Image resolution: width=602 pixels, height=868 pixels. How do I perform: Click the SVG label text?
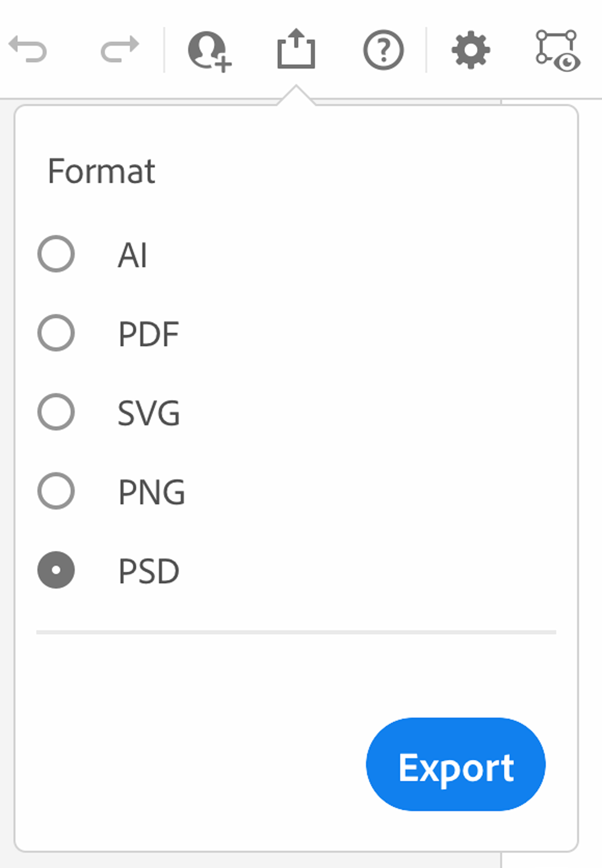(149, 412)
